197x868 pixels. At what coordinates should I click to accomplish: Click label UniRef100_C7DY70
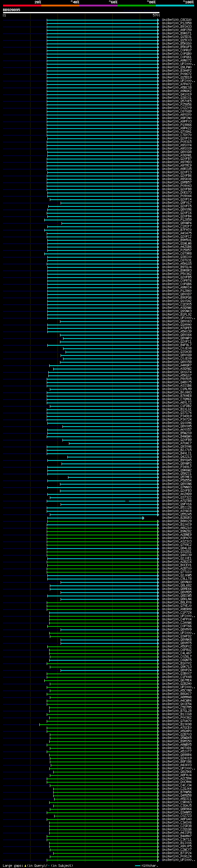177,135
